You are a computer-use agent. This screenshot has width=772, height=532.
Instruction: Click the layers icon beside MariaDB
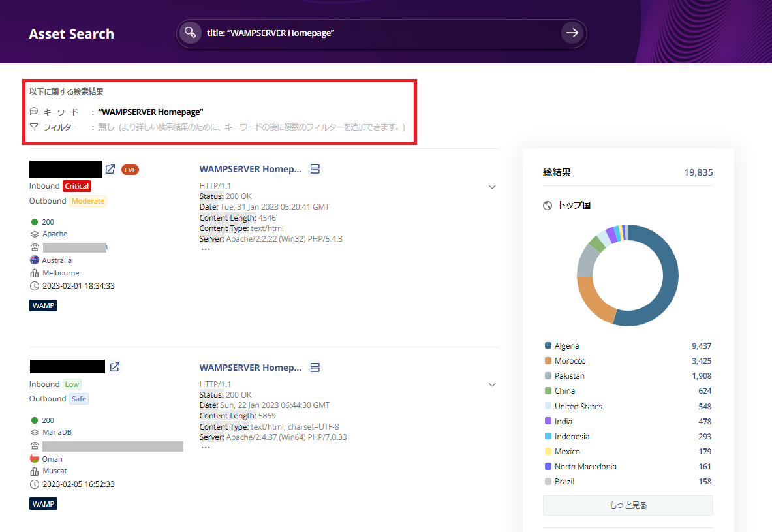coord(35,433)
